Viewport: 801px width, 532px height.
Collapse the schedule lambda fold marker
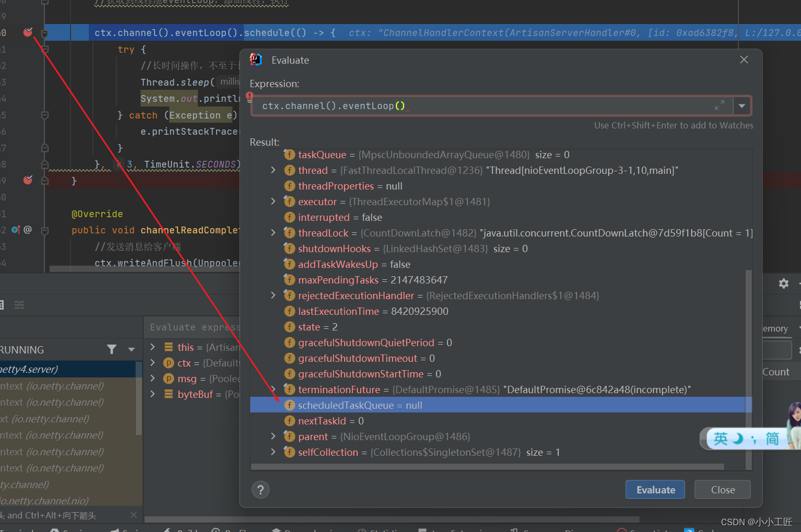[x=45, y=33]
